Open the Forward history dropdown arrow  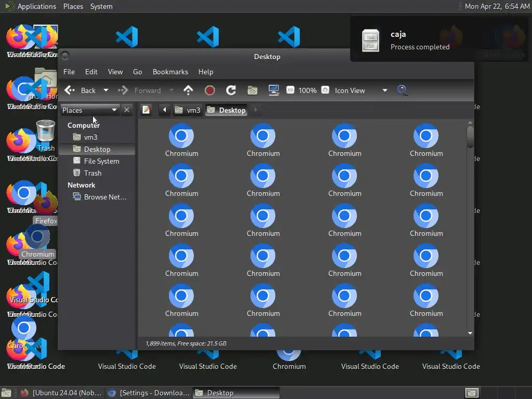click(x=171, y=90)
